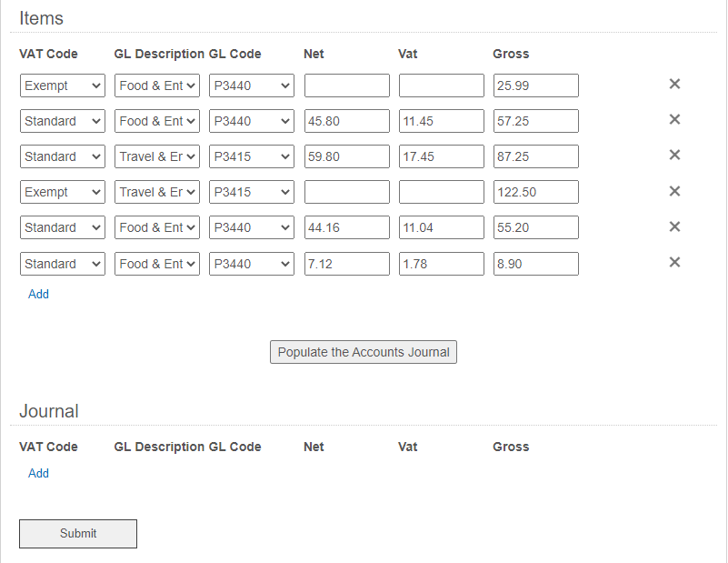Click the empty Net field in first row
The height and width of the screenshot is (563, 728).
[346, 86]
